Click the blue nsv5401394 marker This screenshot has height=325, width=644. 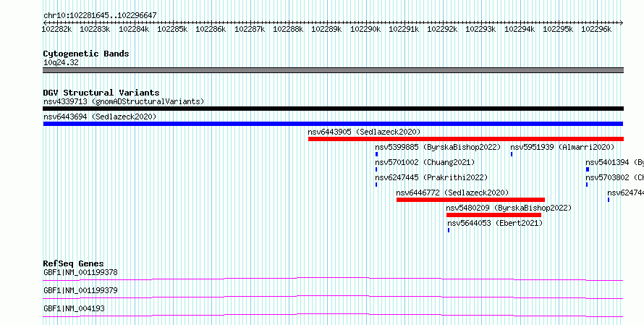pyautogui.click(x=588, y=169)
